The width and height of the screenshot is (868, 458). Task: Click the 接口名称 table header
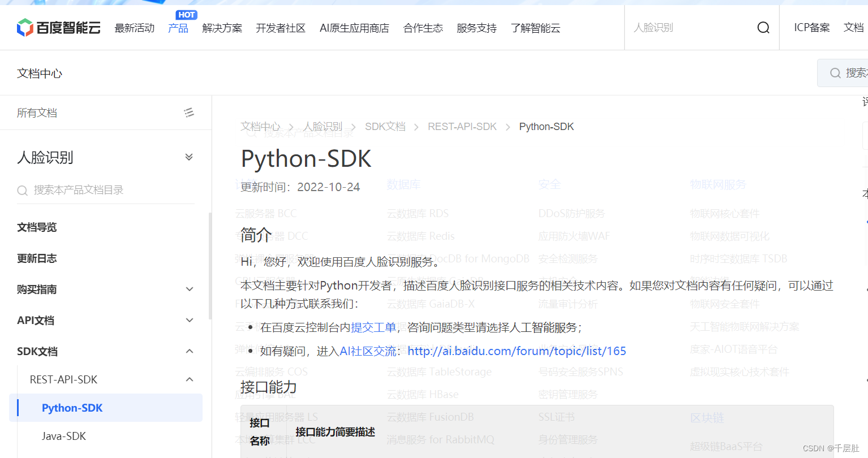point(260,431)
